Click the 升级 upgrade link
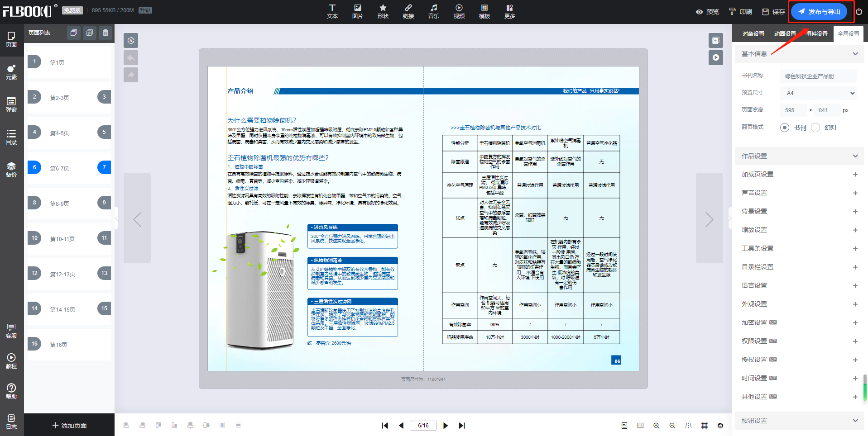This screenshot has width=868, height=436. (145, 10)
